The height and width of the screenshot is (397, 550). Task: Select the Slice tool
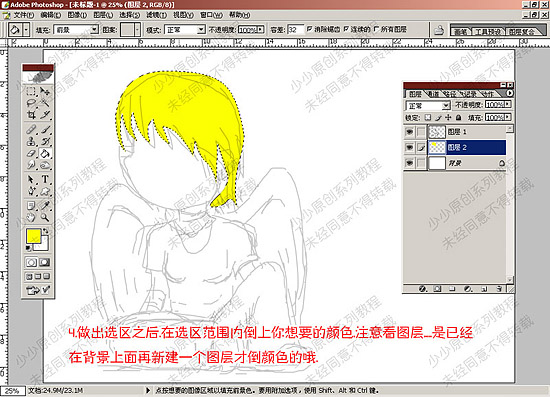click(45, 114)
